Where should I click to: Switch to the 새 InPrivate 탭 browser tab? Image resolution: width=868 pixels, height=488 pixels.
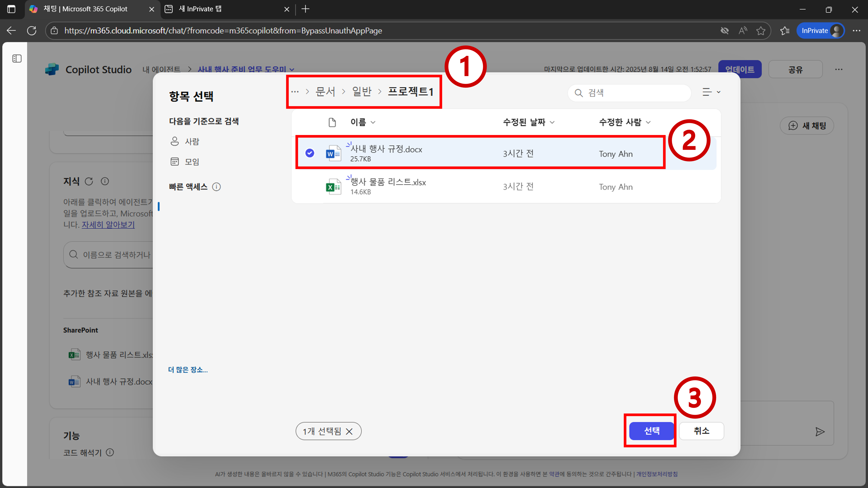[200, 9]
